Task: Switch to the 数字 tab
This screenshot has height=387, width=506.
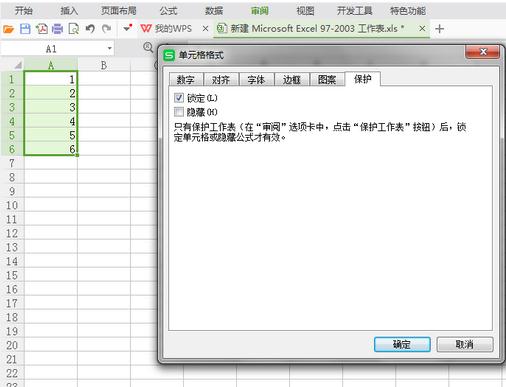Action: [x=186, y=80]
